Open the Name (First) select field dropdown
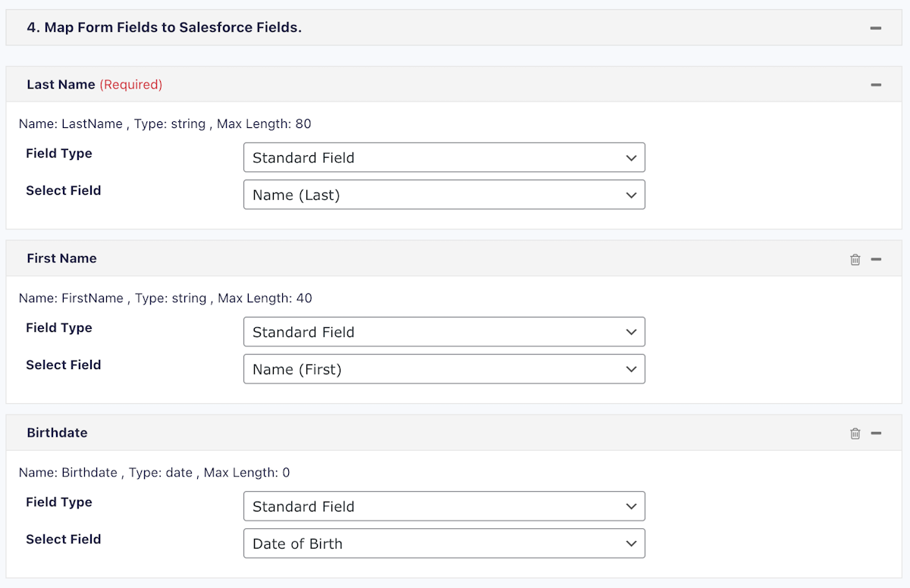Viewport: 910px width, 588px height. point(444,369)
